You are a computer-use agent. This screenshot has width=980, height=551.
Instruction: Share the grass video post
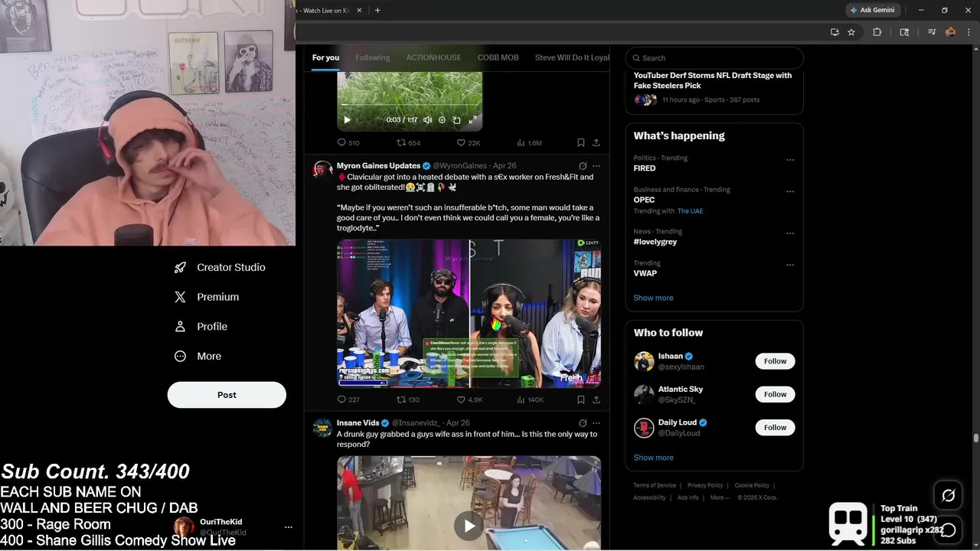pos(596,143)
